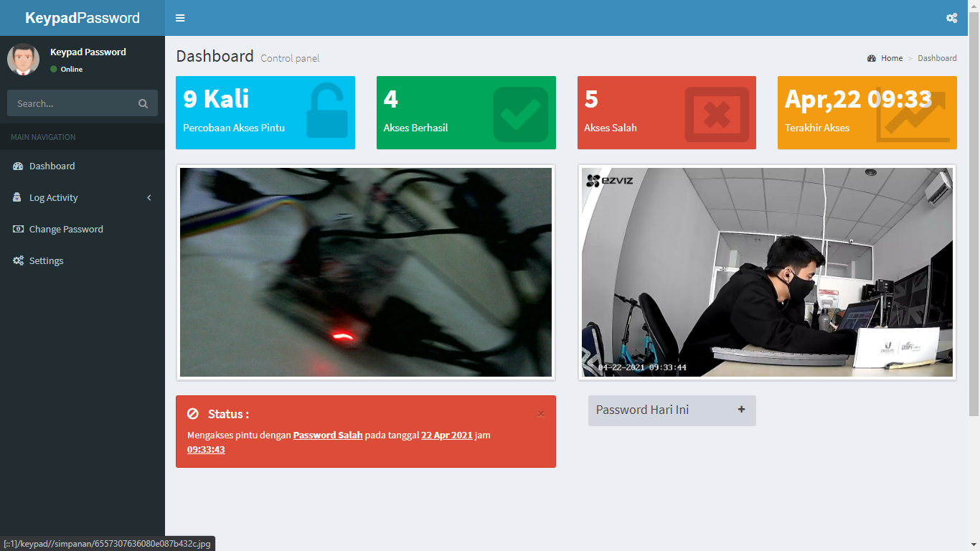Click the Log Activity icon
This screenshot has height=551, width=980.
(x=18, y=198)
